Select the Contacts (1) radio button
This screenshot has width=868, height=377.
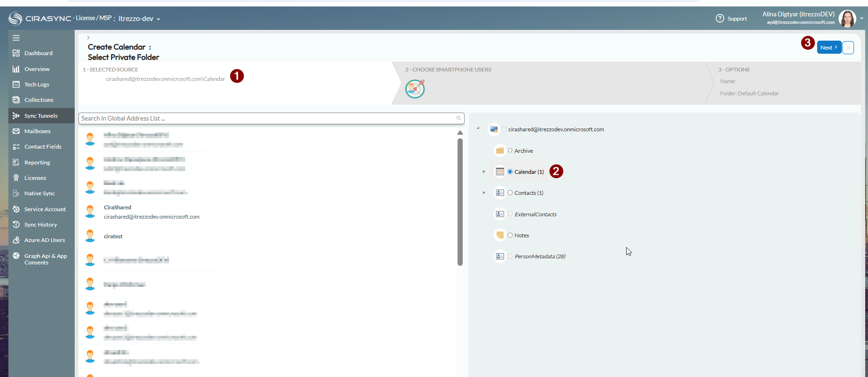[510, 192]
